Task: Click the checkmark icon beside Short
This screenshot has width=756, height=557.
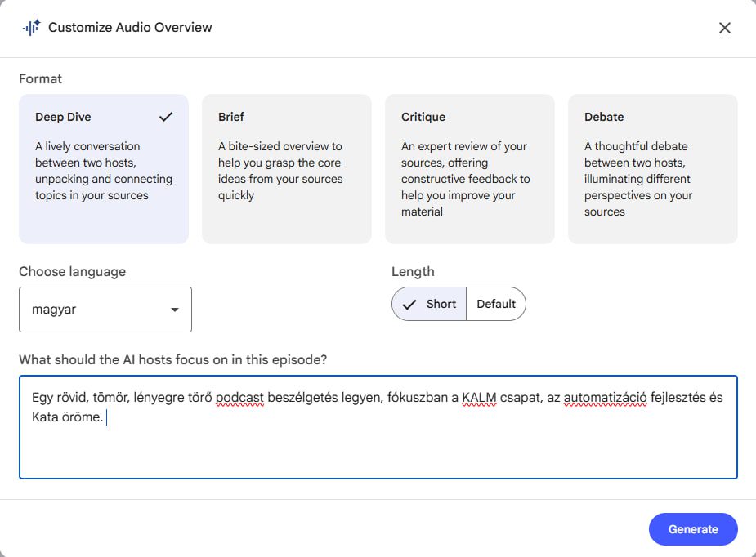Action: (410, 304)
